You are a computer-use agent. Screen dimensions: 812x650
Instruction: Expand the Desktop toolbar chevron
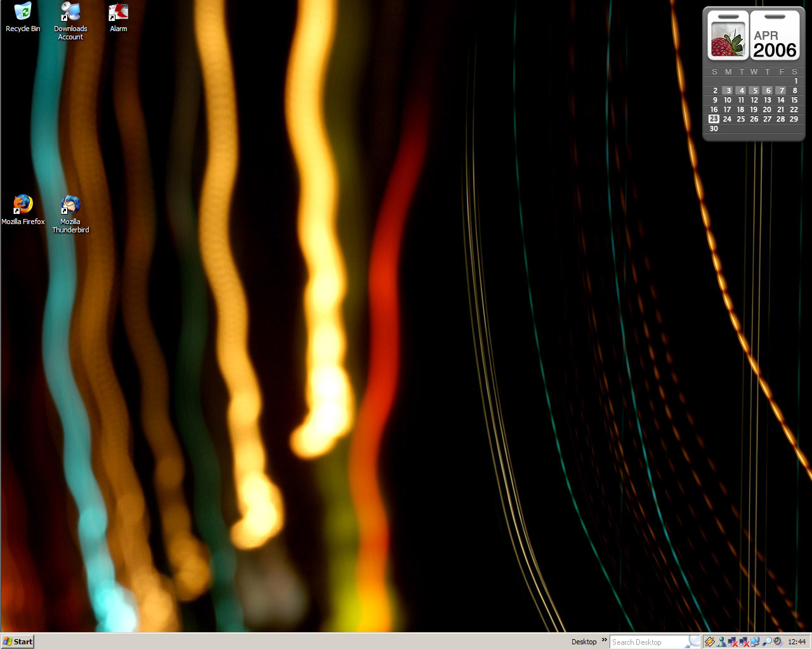[605, 640]
